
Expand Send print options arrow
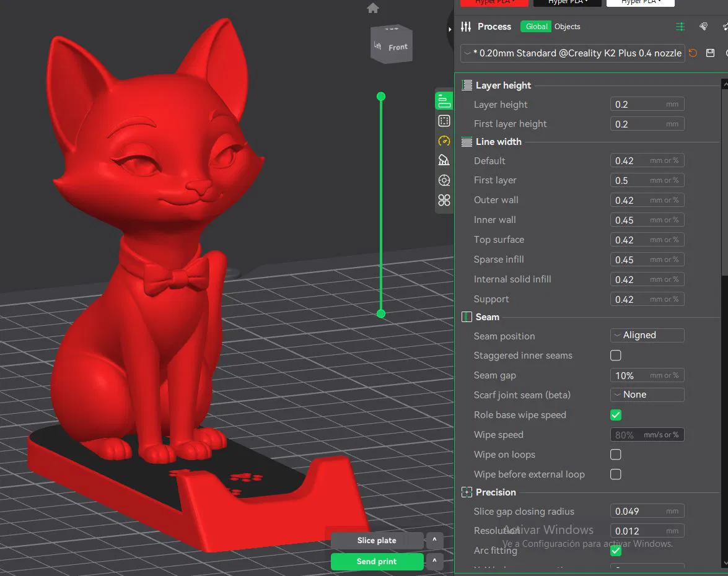[x=434, y=561]
